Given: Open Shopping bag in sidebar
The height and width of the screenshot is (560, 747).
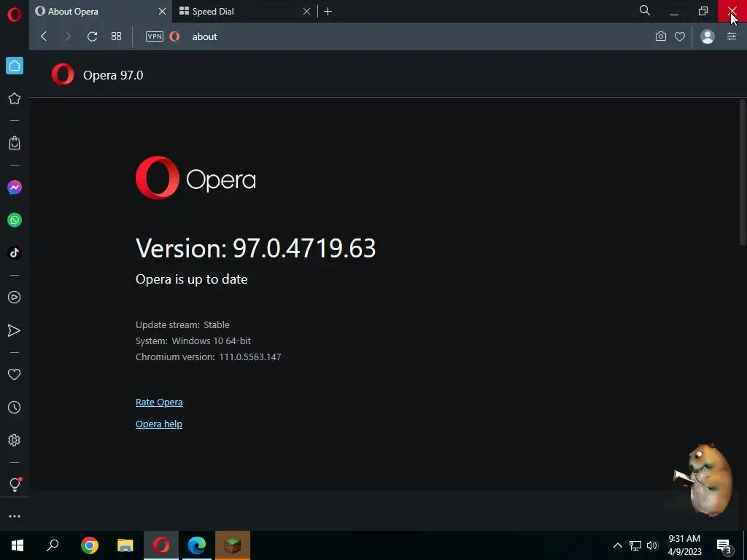Looking at the screenshot, I should pos(15,143).
